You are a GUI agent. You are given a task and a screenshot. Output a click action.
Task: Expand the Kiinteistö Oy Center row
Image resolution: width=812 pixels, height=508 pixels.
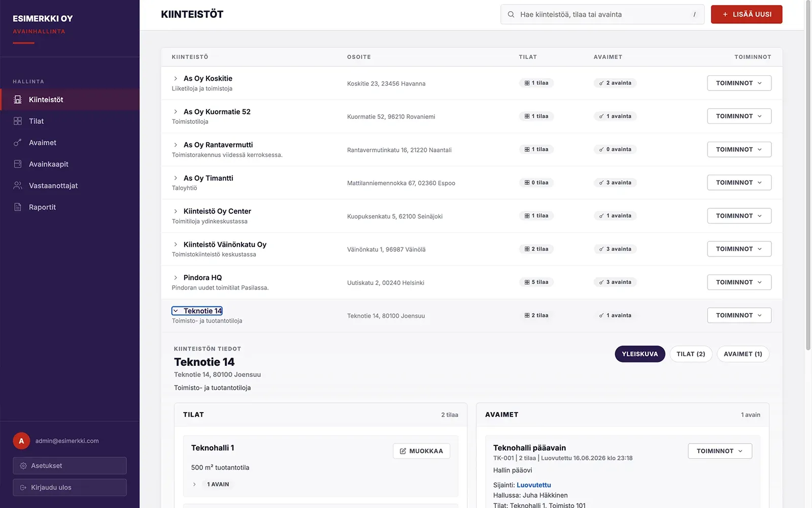click(176, 211)
